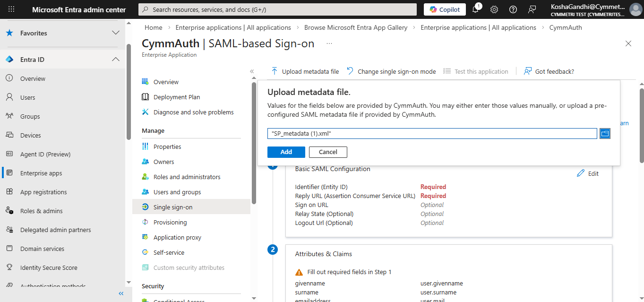Click the main content vertical scrollbar
This screenshot has height=302, width=644.
point(642,125)
